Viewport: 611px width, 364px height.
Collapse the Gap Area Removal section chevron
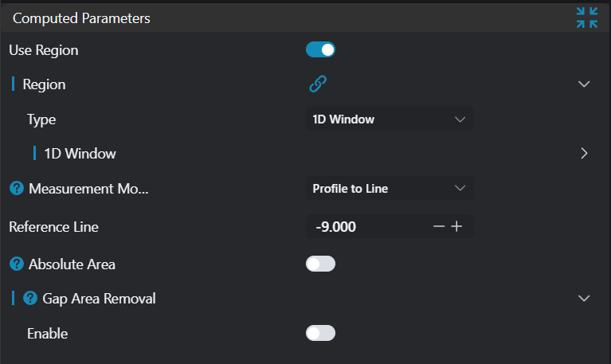584,299
